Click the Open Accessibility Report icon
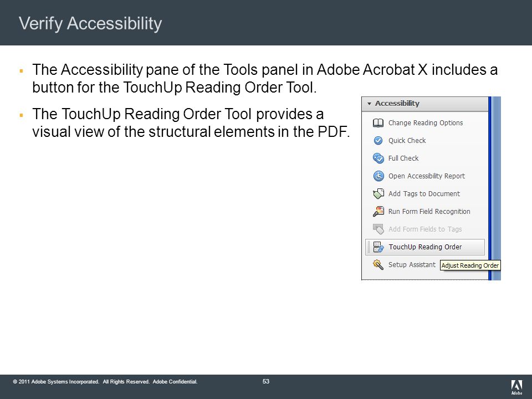Screen dimensions: 532x399 [378, 176]
